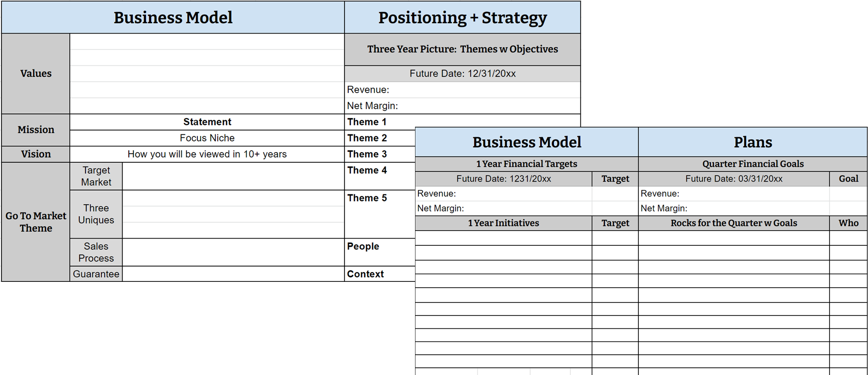Select the 1 Year Initiatives column header

pos(503,223)
